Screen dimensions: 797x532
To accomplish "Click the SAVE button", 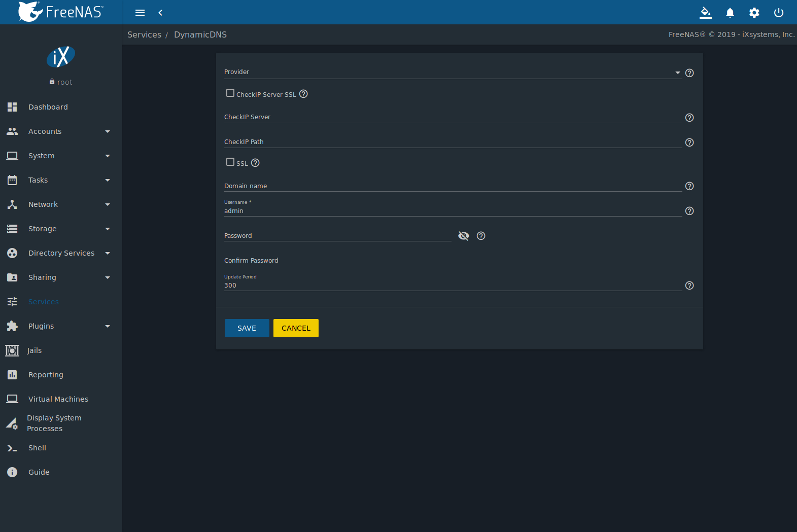I will point(247,328).
